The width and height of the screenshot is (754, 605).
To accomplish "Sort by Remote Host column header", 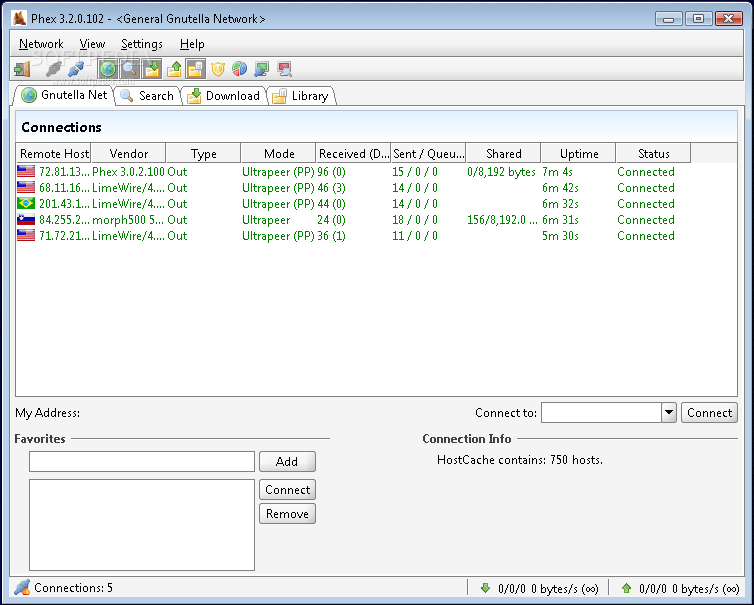I will (54, 153).
